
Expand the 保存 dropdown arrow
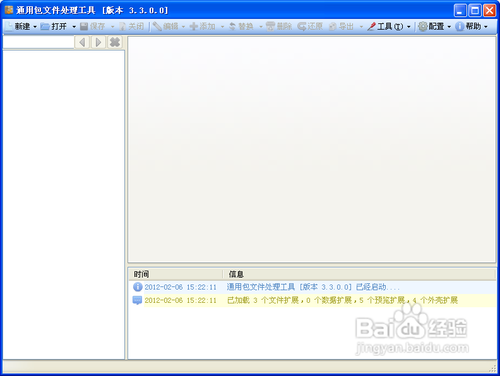(x=112, y=26)
